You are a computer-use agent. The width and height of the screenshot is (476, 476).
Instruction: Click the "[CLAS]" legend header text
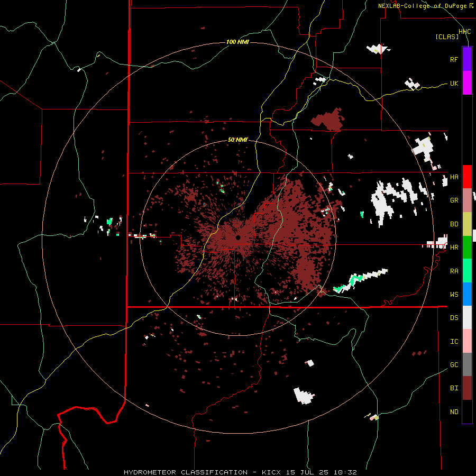tap(447, 36)
